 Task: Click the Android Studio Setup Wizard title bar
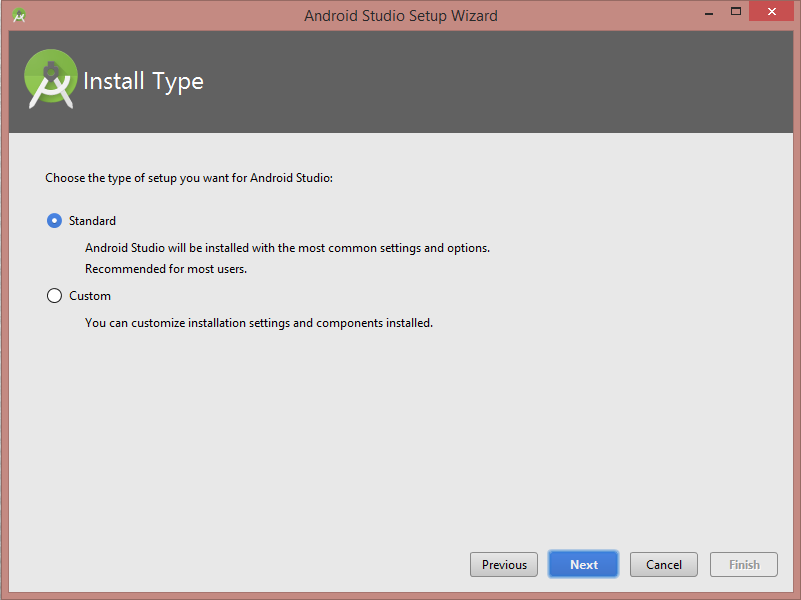tap(400, 16)
